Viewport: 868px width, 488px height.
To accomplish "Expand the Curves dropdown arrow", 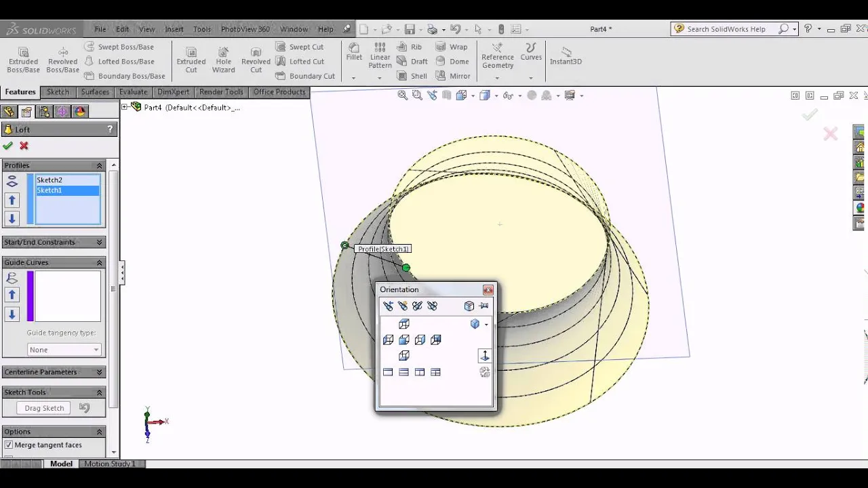I will [531, 78].
